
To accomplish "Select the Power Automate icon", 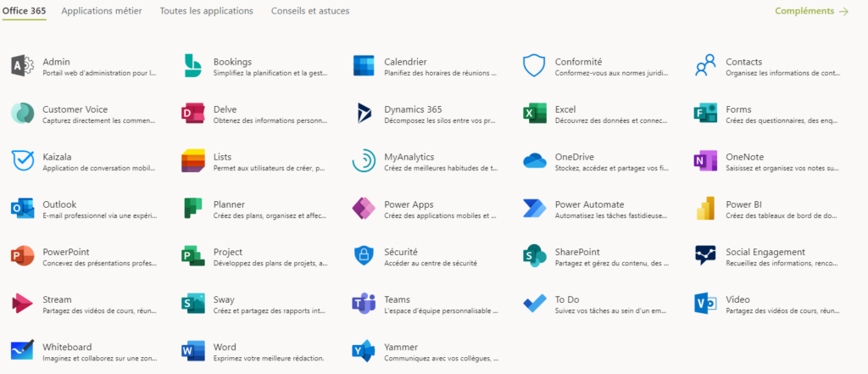I will tap(534, 209).
